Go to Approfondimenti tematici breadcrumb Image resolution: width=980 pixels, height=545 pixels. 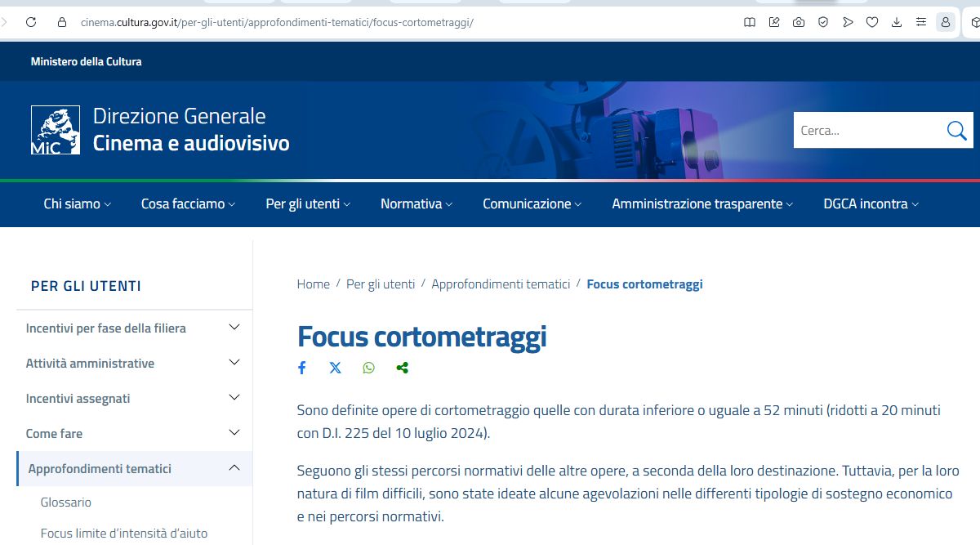click(501, 284)
